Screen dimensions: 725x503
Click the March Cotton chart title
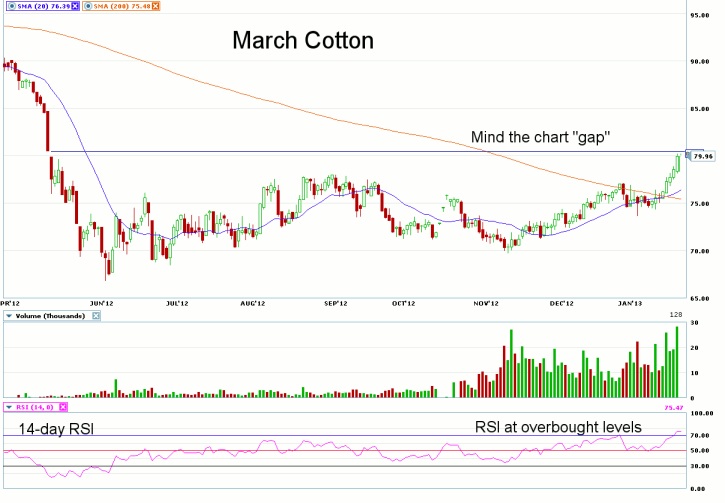[303, 41]
